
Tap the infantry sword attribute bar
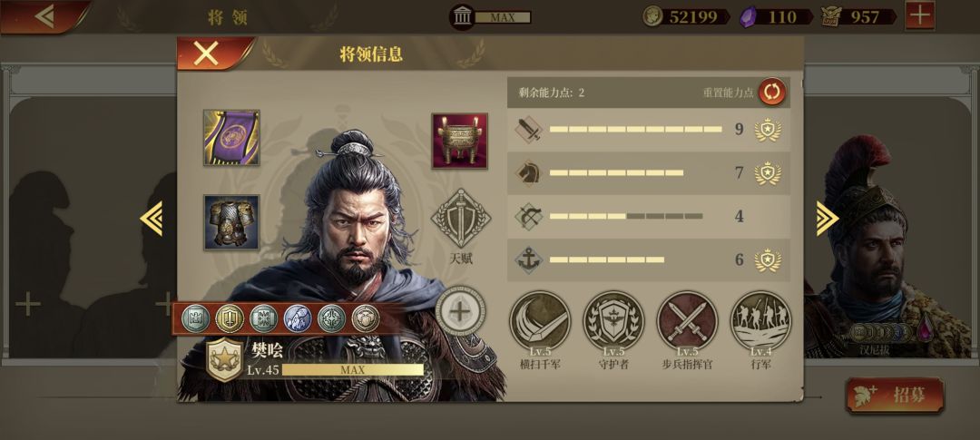click(649, 130)
